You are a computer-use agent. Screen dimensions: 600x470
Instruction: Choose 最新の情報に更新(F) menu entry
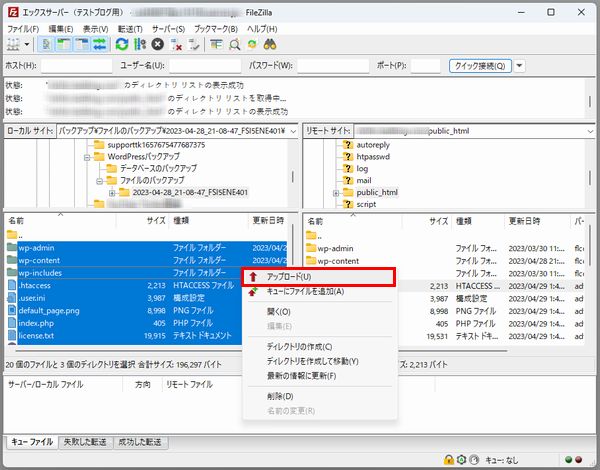tap(318, 375)
